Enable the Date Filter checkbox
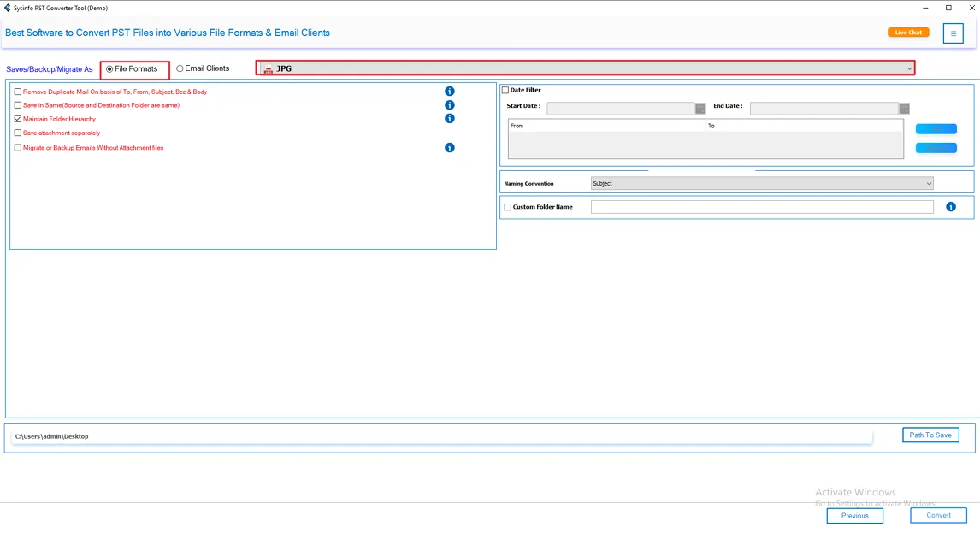 click(x=505, y=90)
